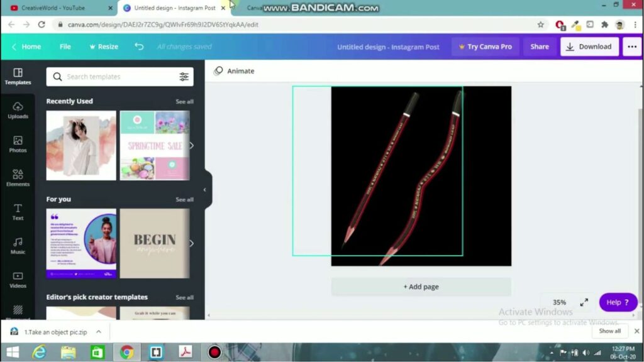Go to Canva Home
Screen dimensions: 644x362
pyautogui.click(x=26, y=47)
